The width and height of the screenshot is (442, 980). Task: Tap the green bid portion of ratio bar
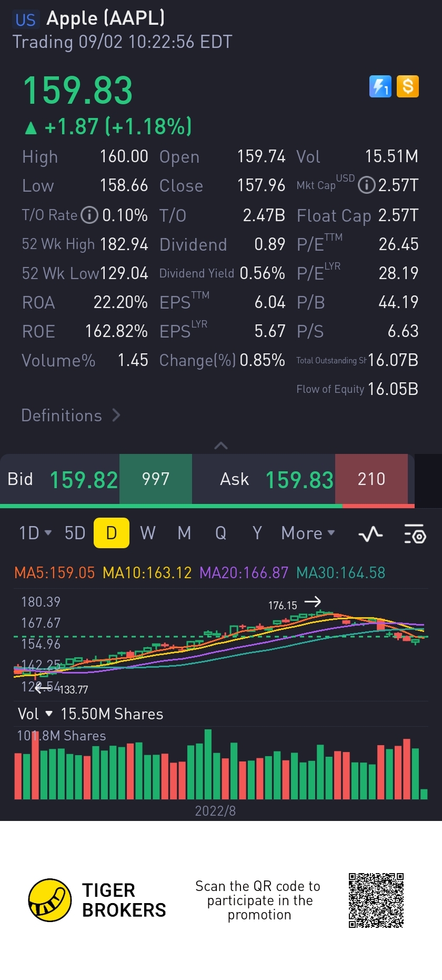[x=171, y=506]
